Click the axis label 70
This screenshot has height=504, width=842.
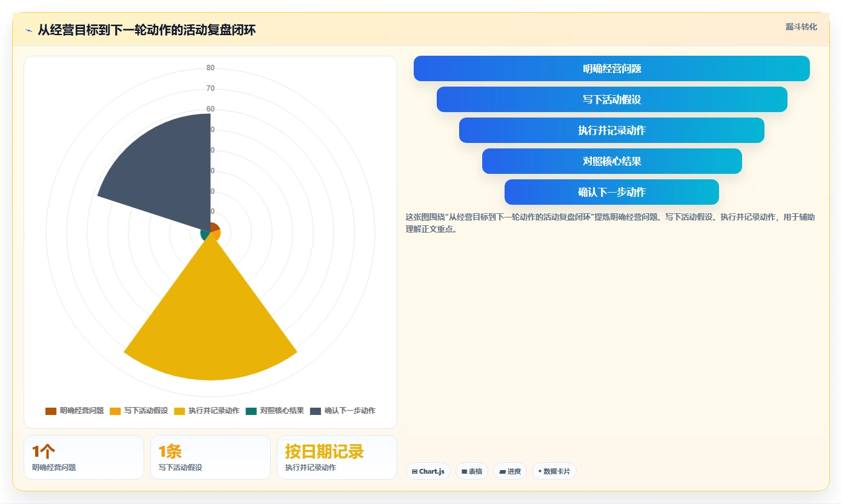[x=210, y=88]
